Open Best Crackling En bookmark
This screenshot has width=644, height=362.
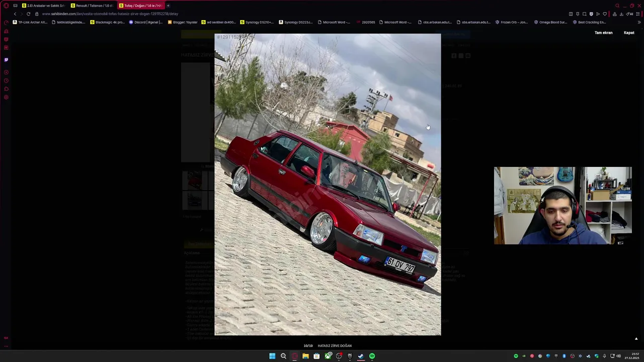[589, 22]
